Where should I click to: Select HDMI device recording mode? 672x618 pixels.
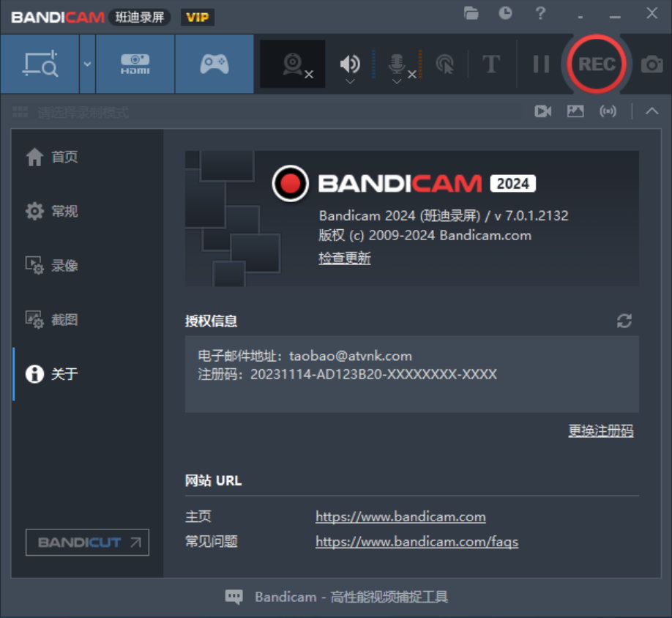coord(135,64)
